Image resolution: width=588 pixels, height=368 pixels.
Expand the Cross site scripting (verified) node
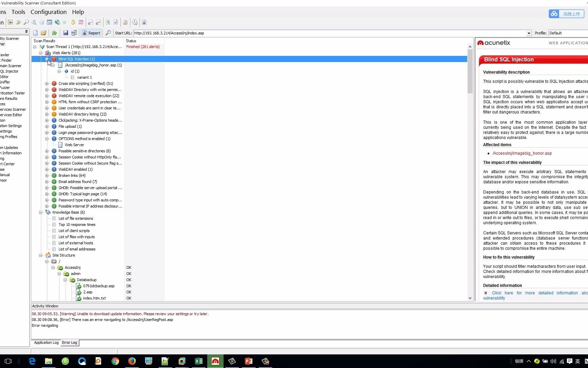click(x=47, y=83)
